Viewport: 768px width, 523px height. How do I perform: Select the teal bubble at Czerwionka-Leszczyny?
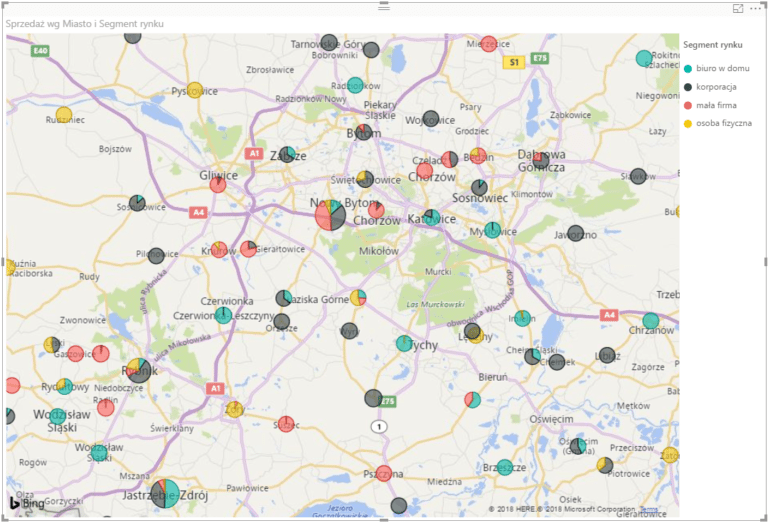(224, 315)
